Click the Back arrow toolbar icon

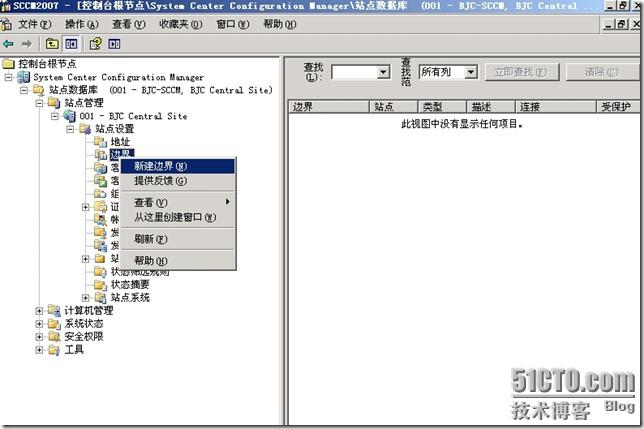[x=8, y=44]
